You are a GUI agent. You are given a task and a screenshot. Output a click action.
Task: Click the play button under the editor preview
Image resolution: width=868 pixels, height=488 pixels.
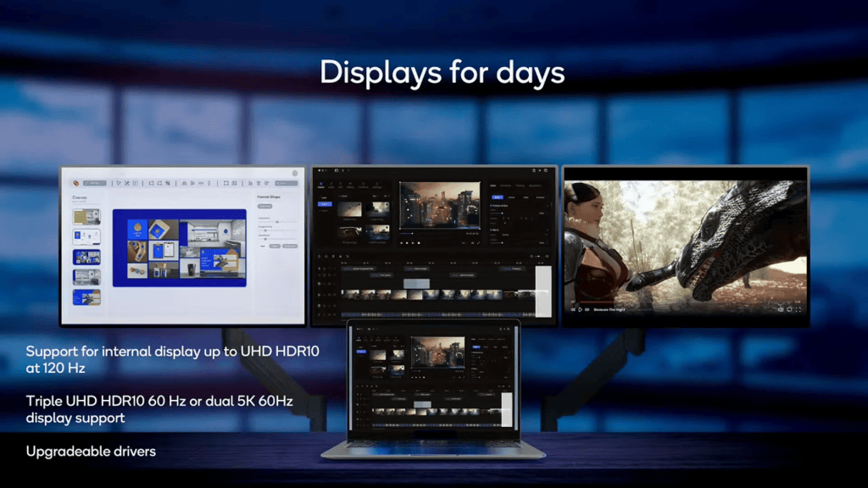tap(405, 242)
